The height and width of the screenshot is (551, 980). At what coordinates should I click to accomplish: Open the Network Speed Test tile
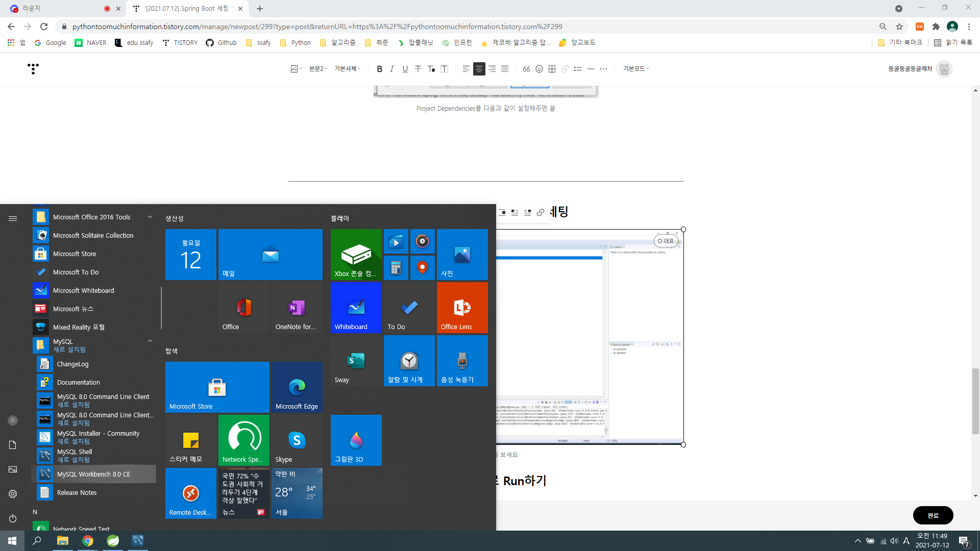tap(243, 440)
